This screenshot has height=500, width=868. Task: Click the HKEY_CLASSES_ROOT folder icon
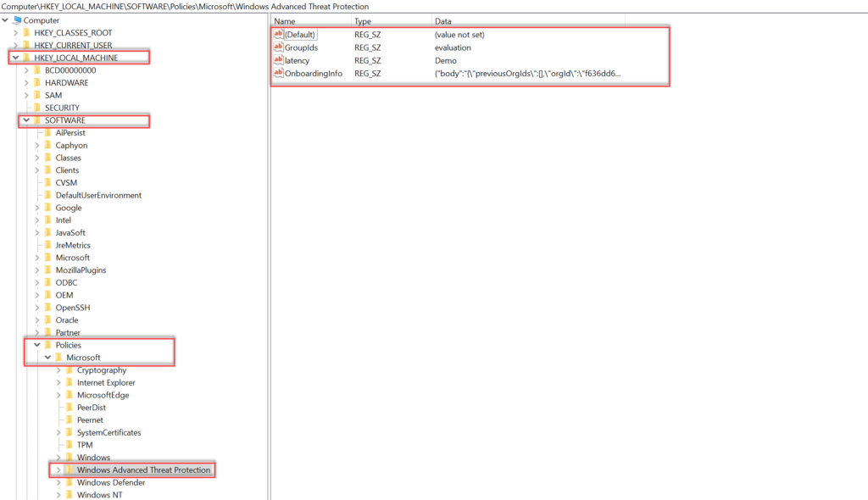[x=26, y=33]
